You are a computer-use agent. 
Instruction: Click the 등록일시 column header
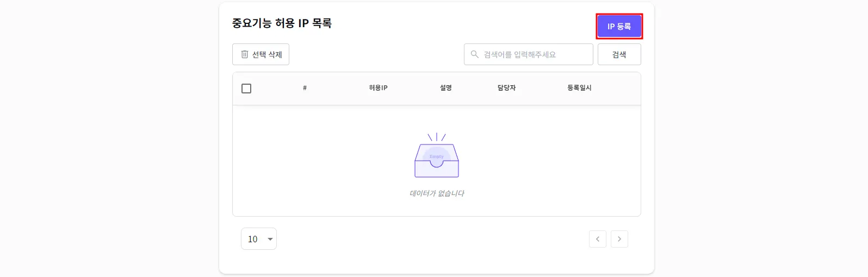point(579,88)
